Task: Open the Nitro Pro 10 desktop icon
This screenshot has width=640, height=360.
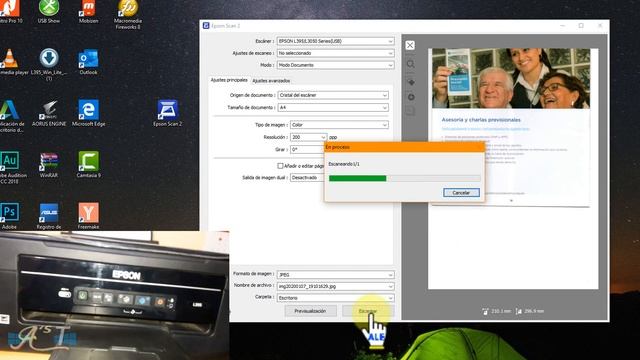Action: pyautogui.click(x=9, y=12)
